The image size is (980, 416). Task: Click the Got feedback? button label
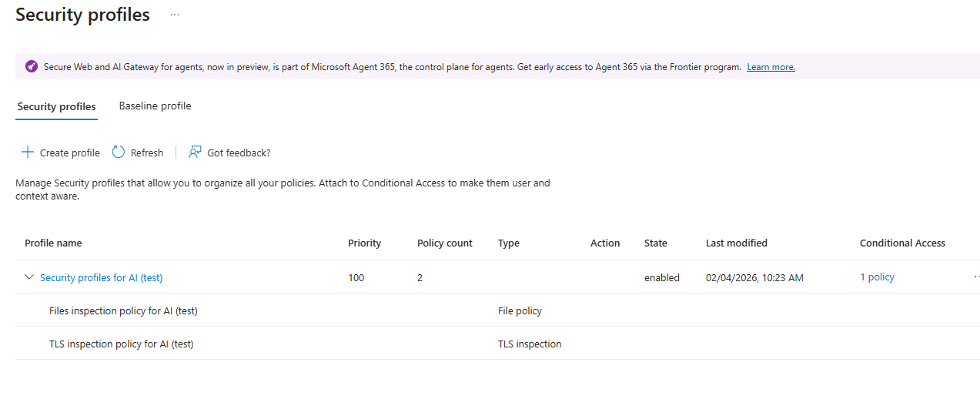click(239, 153)
